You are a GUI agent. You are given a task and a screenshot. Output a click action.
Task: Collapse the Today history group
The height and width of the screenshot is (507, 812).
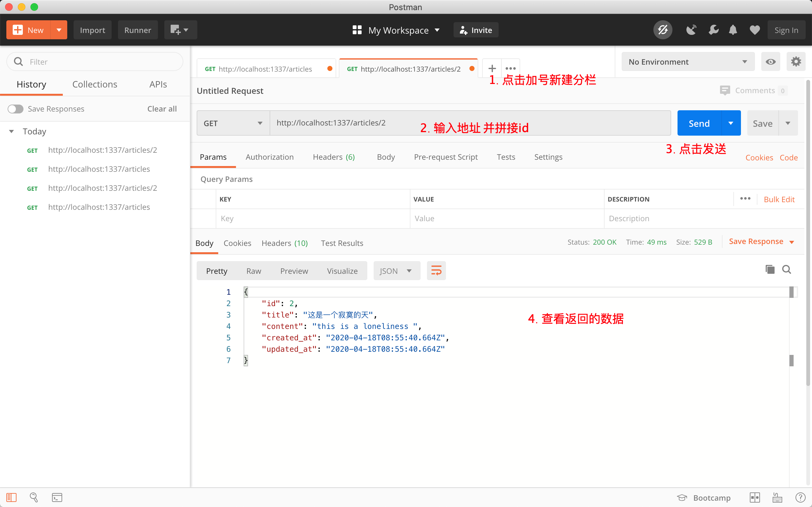coord(11,132)
